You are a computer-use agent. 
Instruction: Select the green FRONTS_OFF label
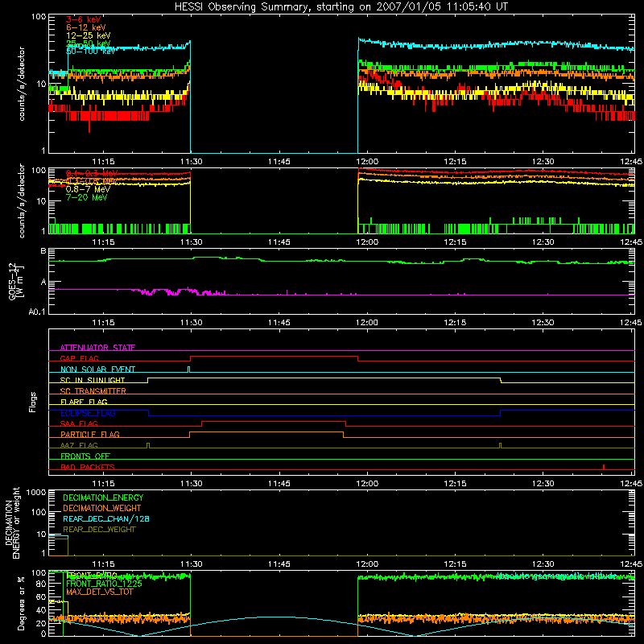coord(85,456)
